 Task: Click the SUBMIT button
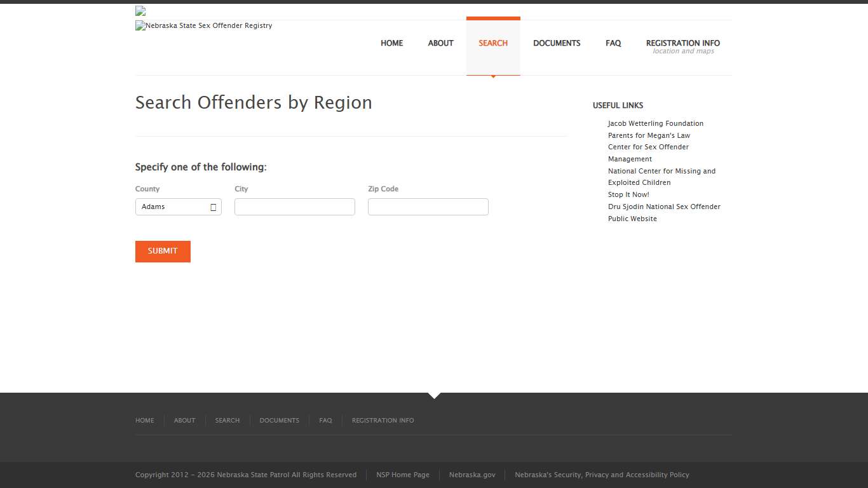(x=162, y=251)
